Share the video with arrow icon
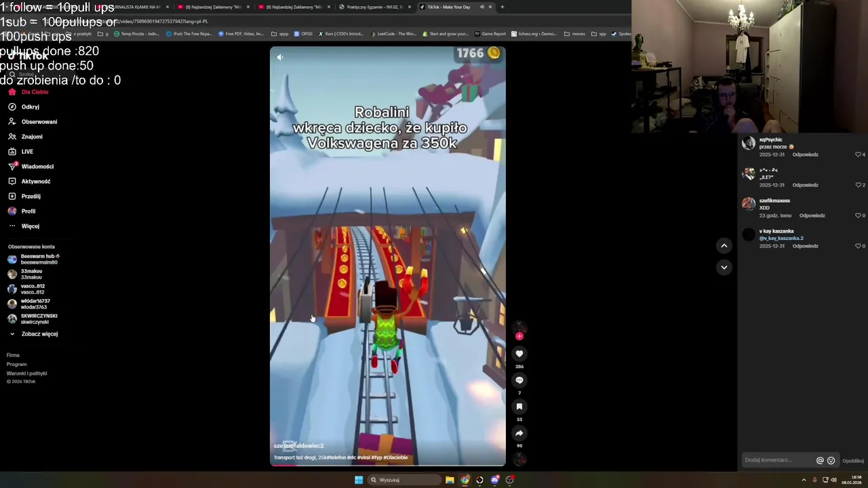The height and width of the screenshot is (488, 868). (x=519, y=433)
